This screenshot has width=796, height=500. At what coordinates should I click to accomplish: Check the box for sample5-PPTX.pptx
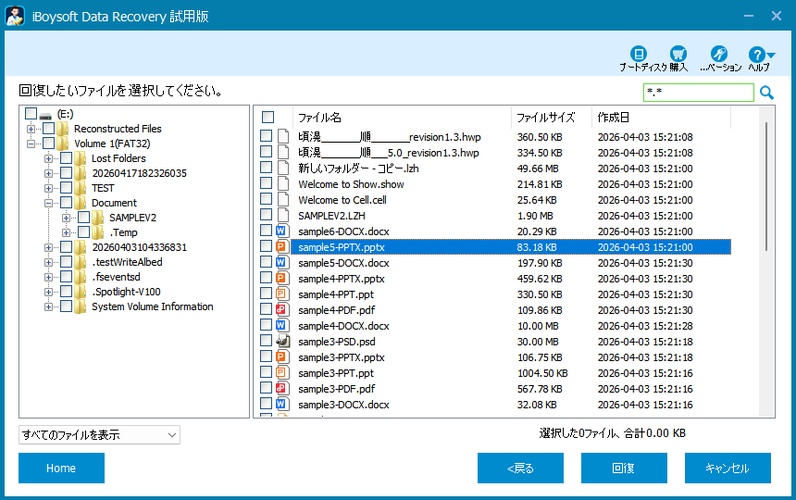click(x=266, y=246)
